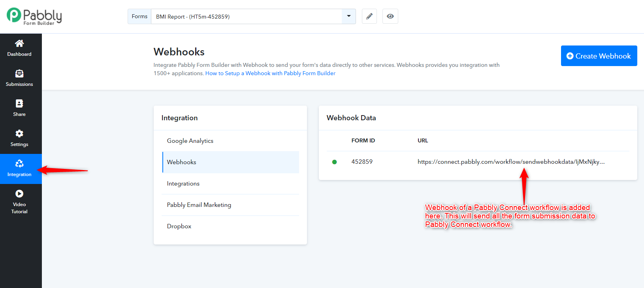Image resolution: width=644 pixels, height=288 pixels.
Task: Open the Video Tutorial play icon
Action: 19,193
